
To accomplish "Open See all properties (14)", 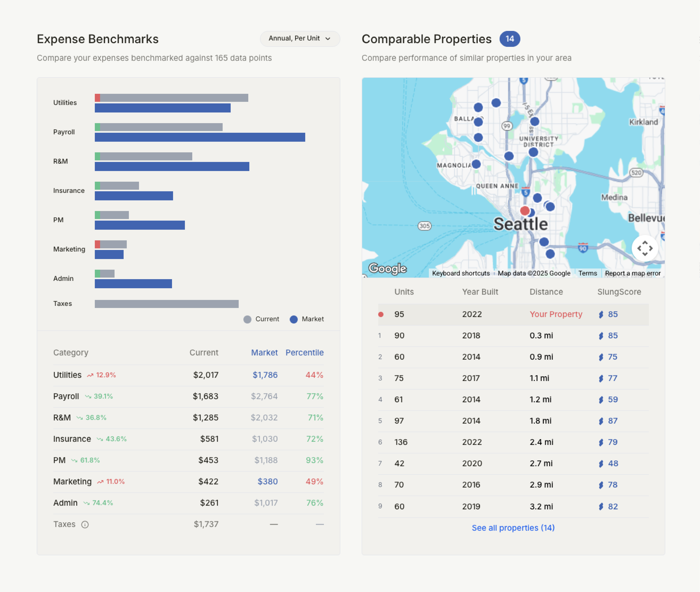I will pyautogui.click(x=513, y=528).
